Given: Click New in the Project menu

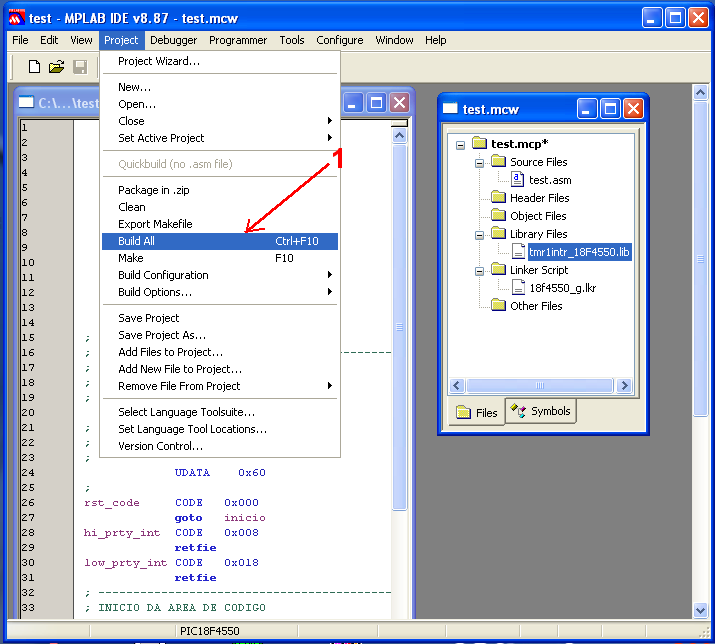Looking at the screenshot, I should click(x=220, y=87).
